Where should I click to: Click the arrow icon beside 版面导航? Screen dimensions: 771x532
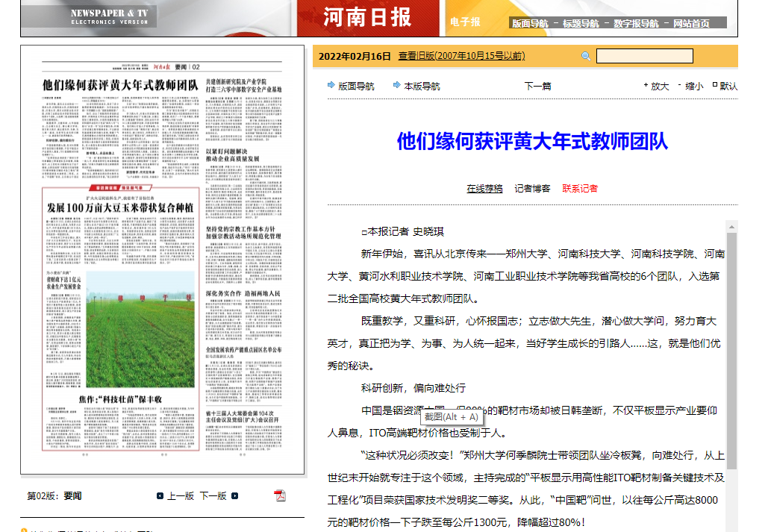(x=331, y=86)
